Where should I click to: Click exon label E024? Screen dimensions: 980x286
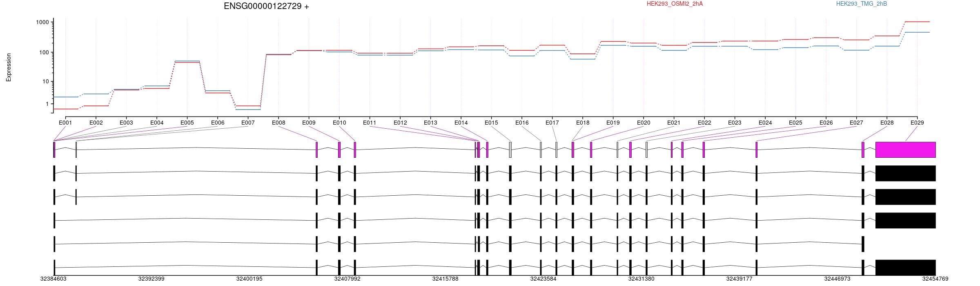(x=765, y=123)
